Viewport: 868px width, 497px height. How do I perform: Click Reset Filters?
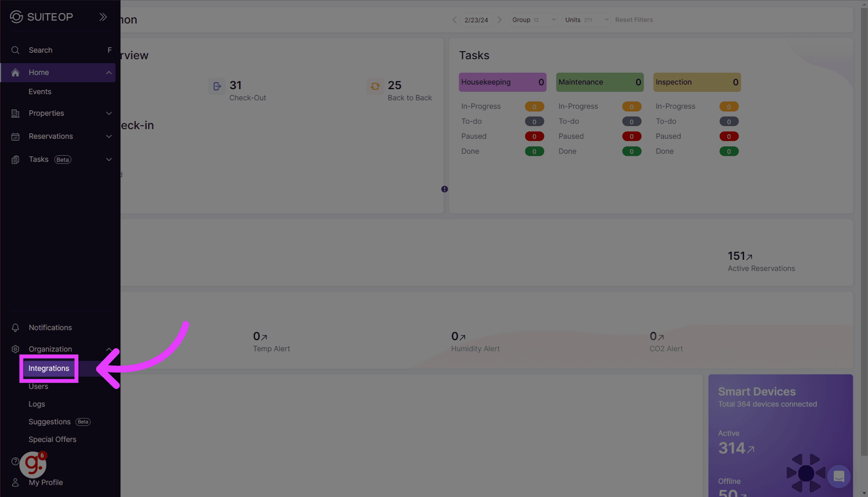click(634, 19)
